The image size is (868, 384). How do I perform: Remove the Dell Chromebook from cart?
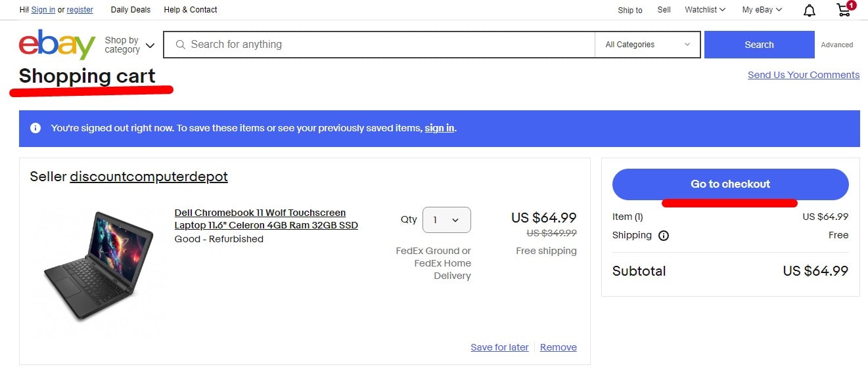(x=559, y=347)
